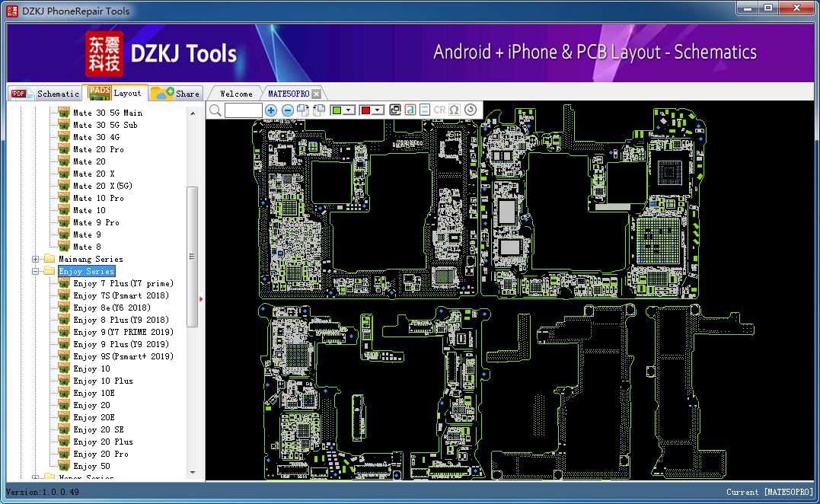The width and height of the screenshot is (820, 504).
Task: Open Enjoy 8e (Y6 2018) layout
Action: pyautogui.click(x=112, y=308)
